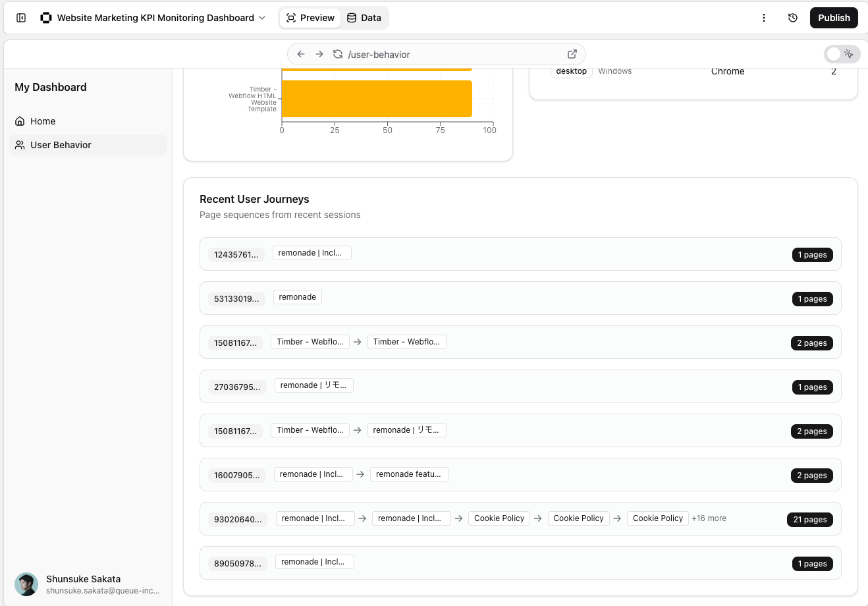
Task: Collapse the sidebar panel icon
Action: point(21,18)
